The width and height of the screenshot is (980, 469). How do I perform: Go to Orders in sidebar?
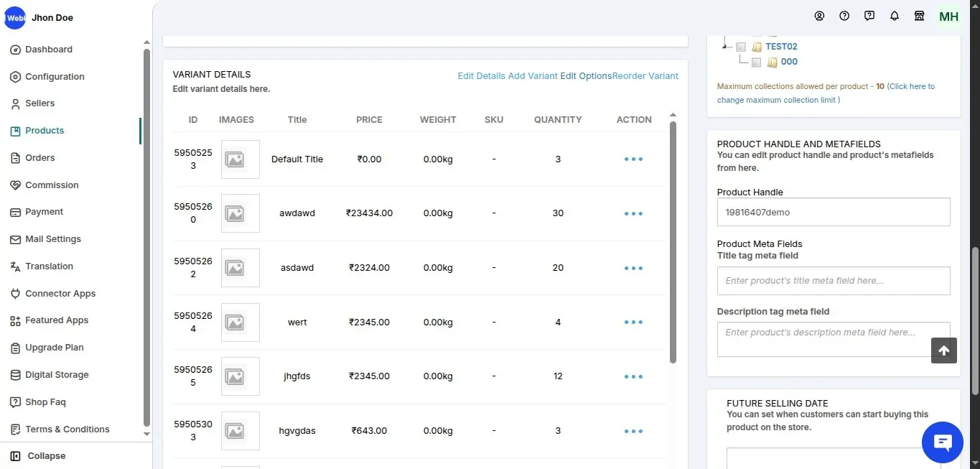(x=39, y=158)
